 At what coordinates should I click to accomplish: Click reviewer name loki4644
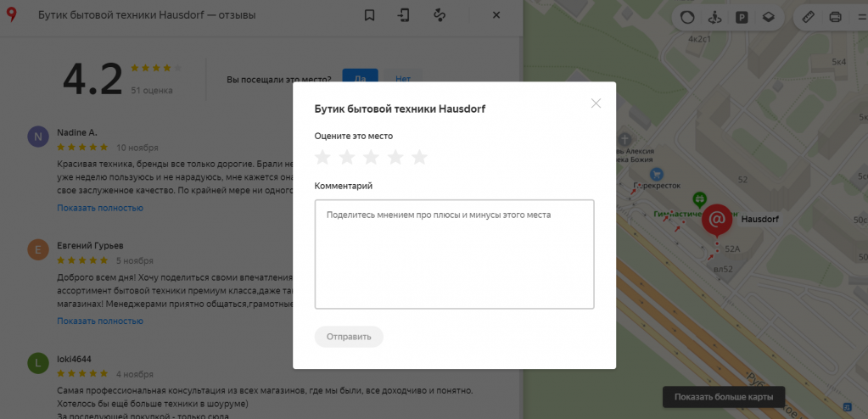click(74, 359)
